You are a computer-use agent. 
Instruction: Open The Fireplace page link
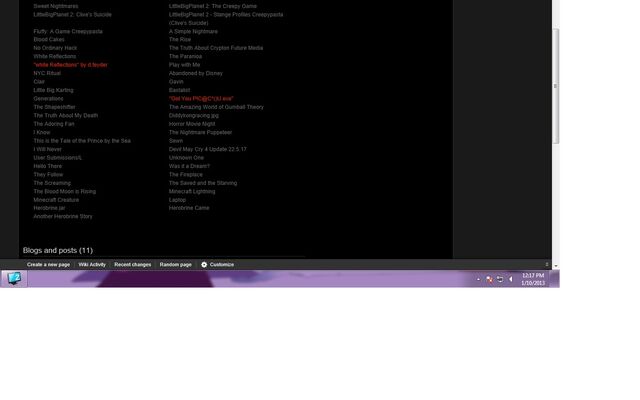click(x=186, y=175)
